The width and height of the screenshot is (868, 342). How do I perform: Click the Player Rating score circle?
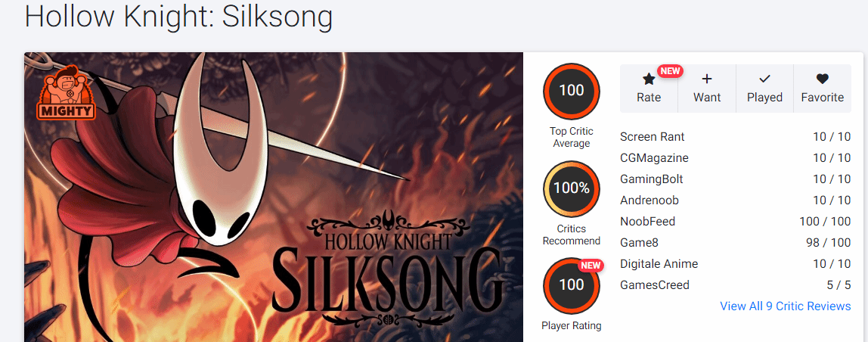(x=572, y=285)
